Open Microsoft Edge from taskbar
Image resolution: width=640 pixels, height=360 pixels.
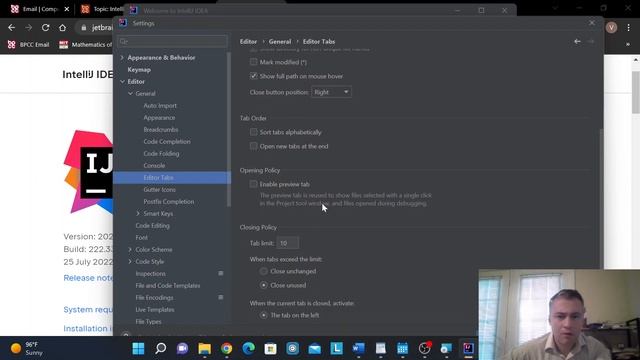pyautogui.click(x=249, y=349)
